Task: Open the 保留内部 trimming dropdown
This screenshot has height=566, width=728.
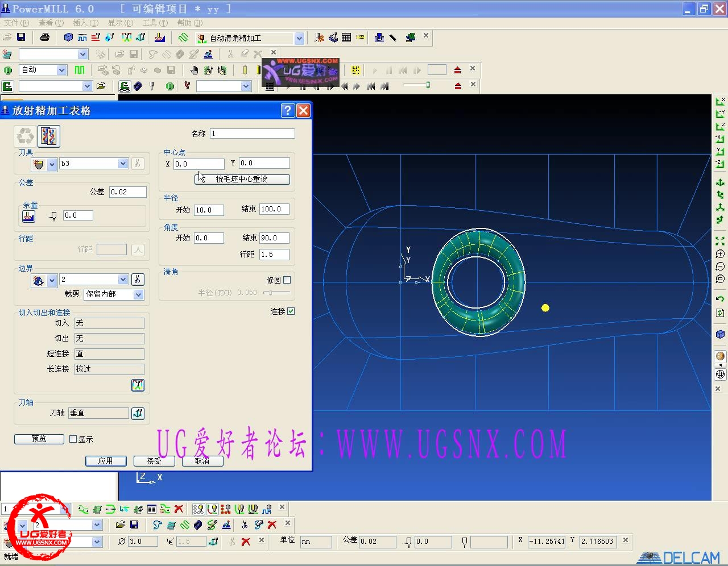Action: pyautogui.click(x=138, y=294)
